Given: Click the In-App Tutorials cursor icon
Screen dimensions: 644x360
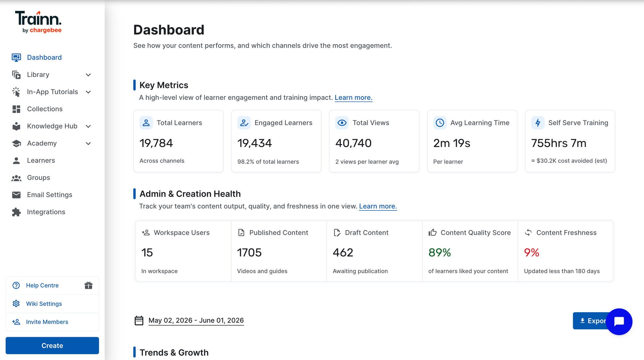Looking at the screenshot, I should coord(16,92).
